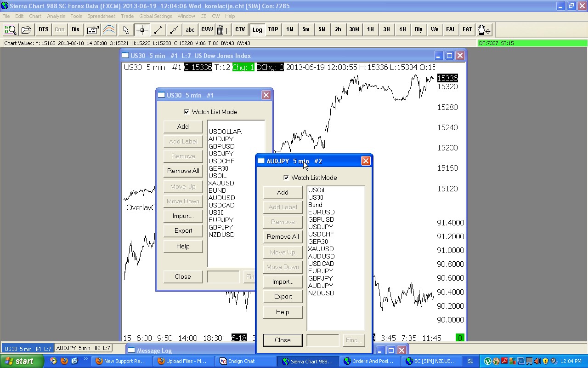Switch to US30 5 min #1 chart tab
The width and height of the screenshot is (588, 368).
tap(28, 349)
